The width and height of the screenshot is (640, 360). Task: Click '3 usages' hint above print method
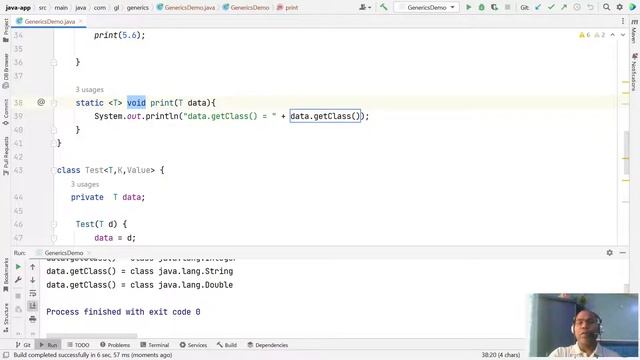89,89
